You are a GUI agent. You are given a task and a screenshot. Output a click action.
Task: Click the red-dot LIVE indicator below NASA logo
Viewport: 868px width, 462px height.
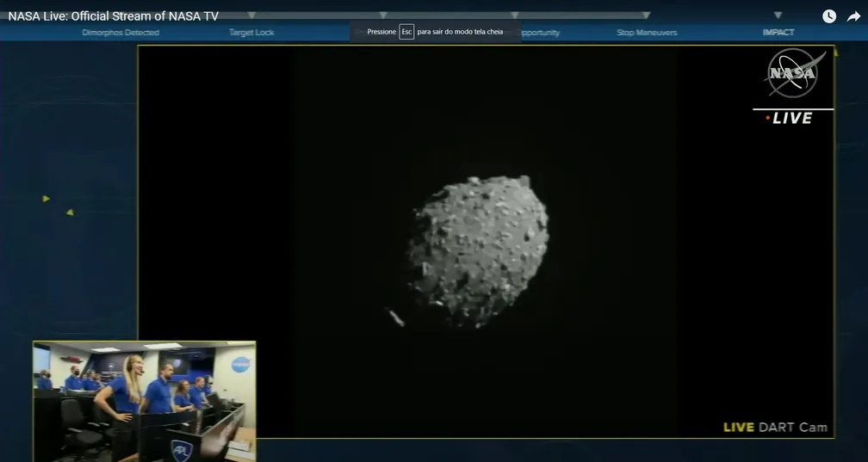click(789, 119)
